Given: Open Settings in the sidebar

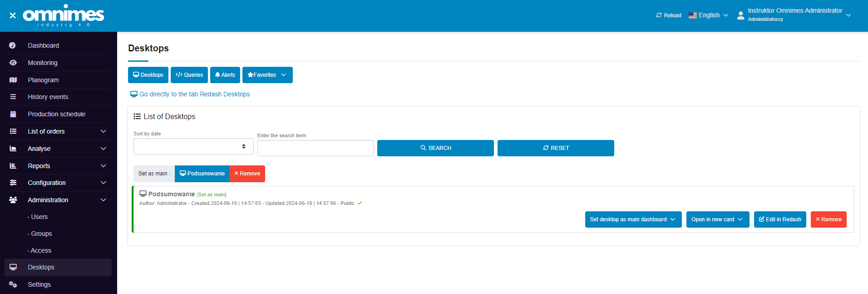Looking at the screenshot, I should point(39,284).
